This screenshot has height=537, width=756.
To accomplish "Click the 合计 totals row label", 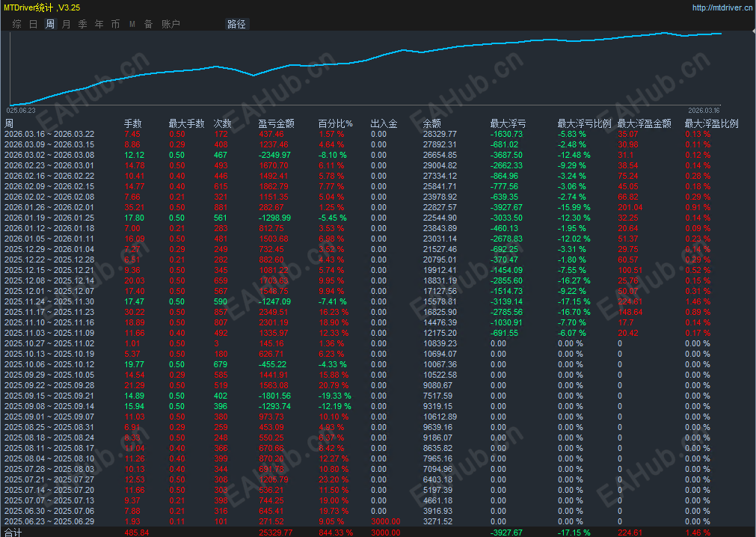I will point(13,532).
